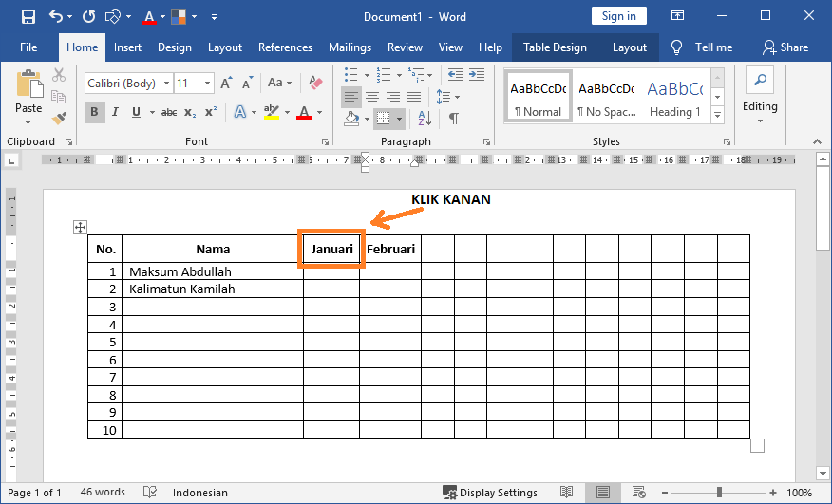The width and height of the screenshot is (832, 504).
Task: Click the Februari header cell
Action: [x=390, y=249]
